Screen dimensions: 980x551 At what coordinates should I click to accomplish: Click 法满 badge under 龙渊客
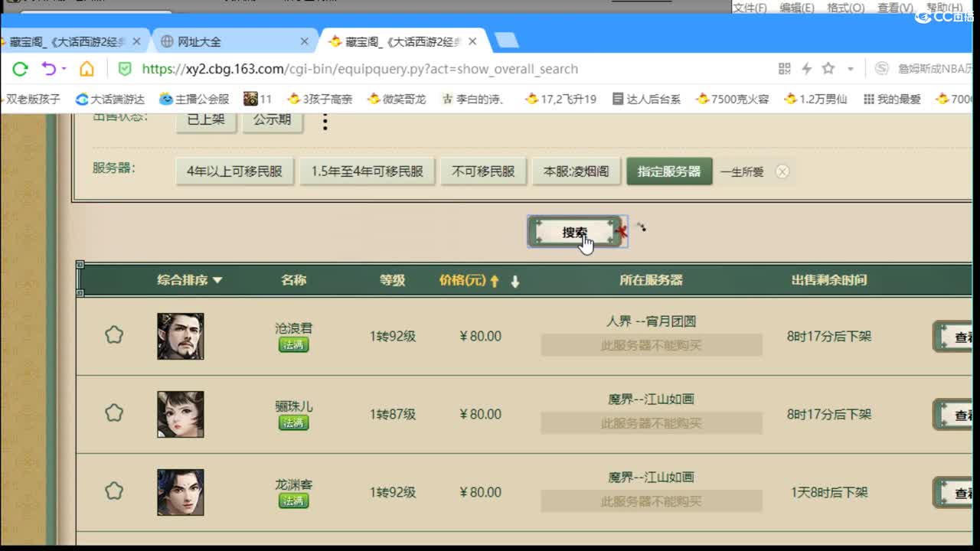[x=294, y=501]
